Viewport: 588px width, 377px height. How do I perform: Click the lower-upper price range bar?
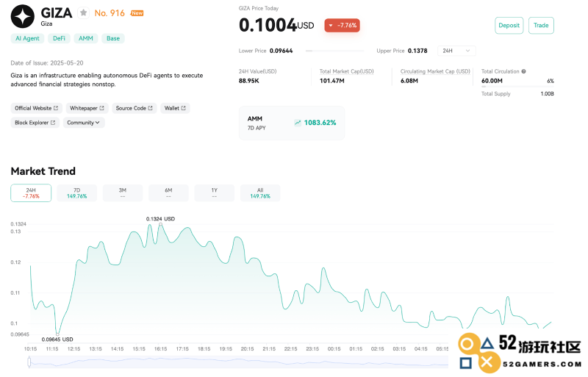(x=335, y=51)
